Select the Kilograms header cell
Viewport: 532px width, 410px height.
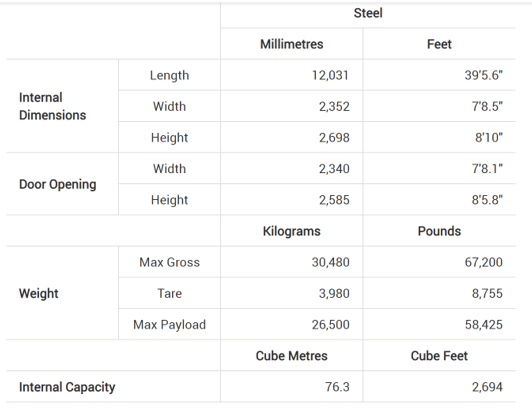tap(291, 231)
